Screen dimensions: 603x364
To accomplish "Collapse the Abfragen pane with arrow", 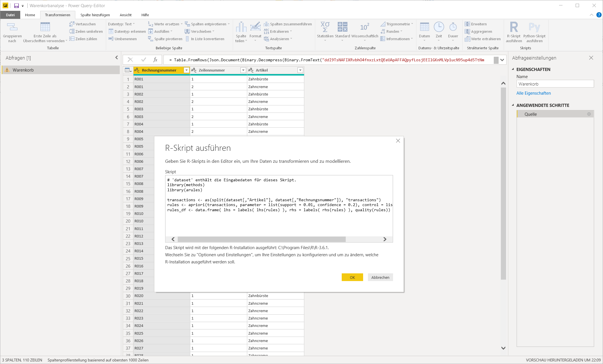I will [116, 58].
